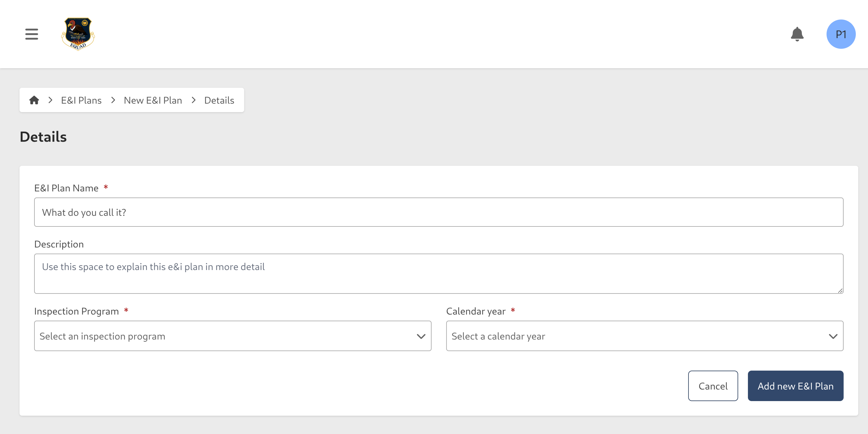Open the P1 user avatar menu
This screenshot has width=868, height=434.
click(841, 34)
